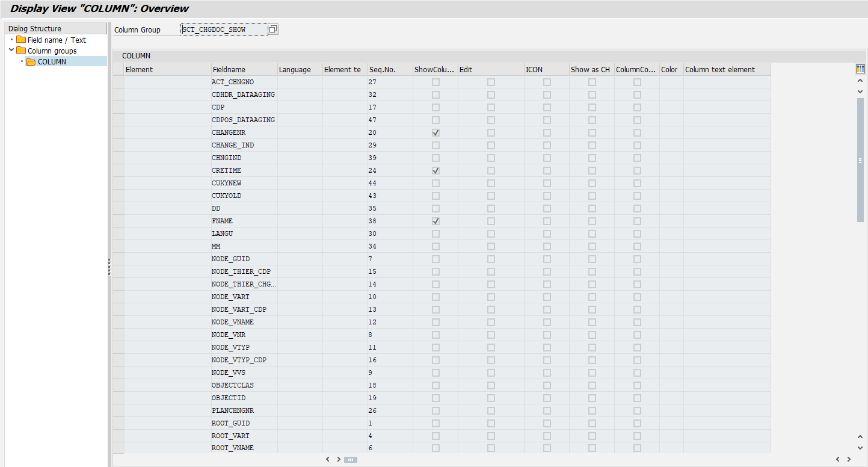Toggle ShowColumn checkbox for CHANGENR
This screenshot has width=868, height=467.
point(436,132)
